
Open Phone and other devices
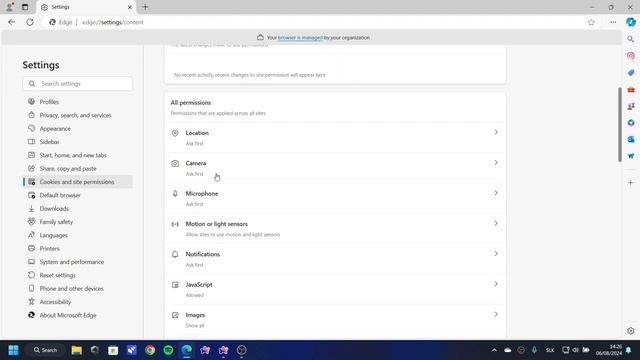78,289
